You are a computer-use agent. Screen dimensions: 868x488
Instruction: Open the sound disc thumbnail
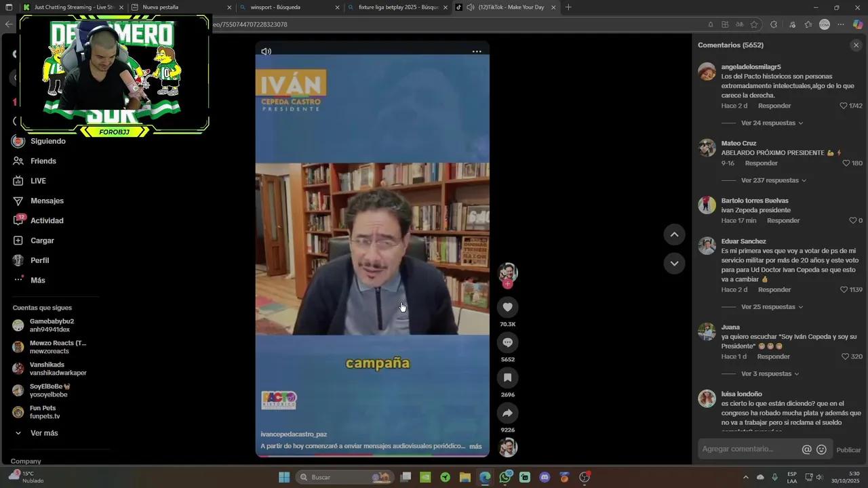coord(507,447)
